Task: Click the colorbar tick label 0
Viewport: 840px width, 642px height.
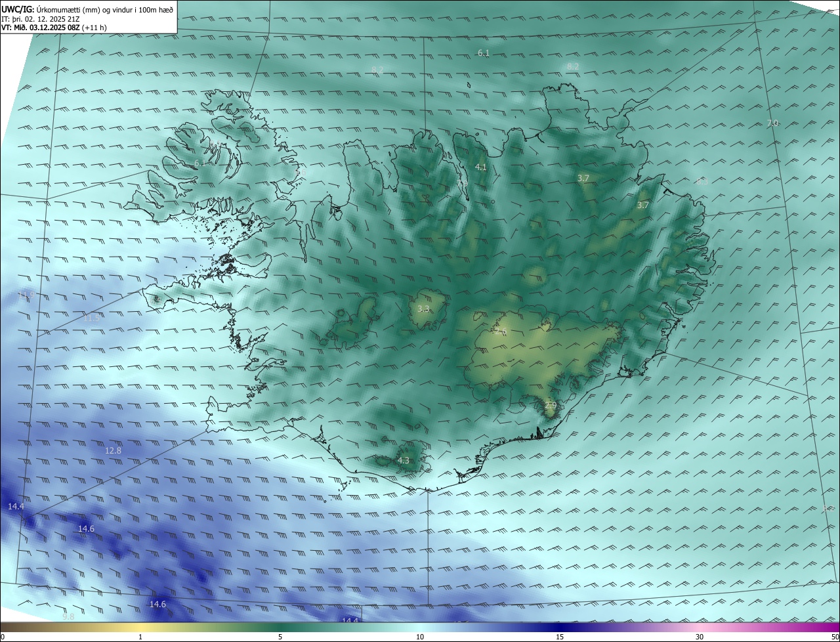Action: tap(3, 637)
